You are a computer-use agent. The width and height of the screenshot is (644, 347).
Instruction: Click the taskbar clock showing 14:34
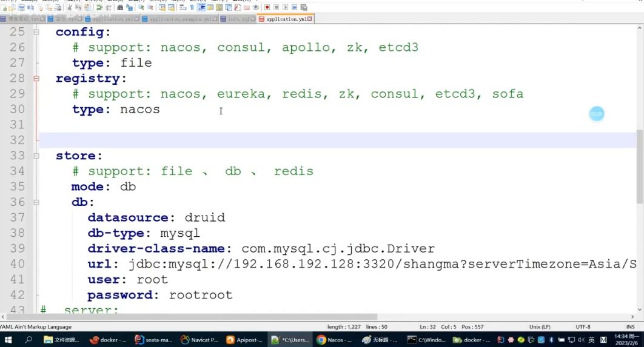626,340
